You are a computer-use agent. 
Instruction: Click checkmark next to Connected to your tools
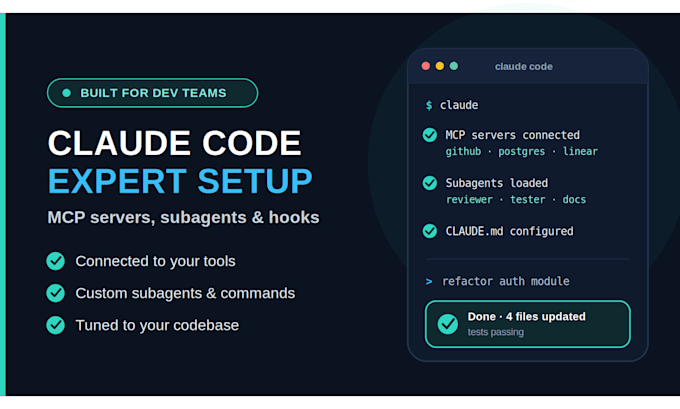click(x=56, y=261)
